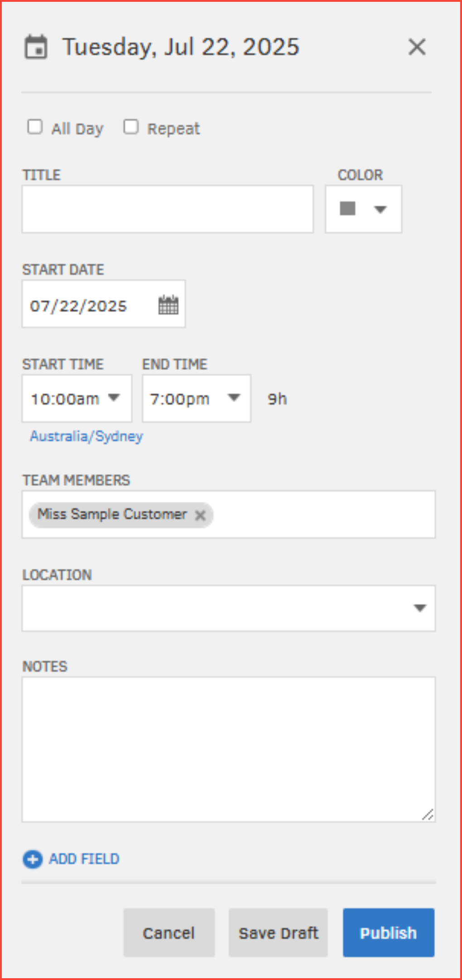Screen dimensions: 462x980
Task: Click Save Draft button
Action: (x=278, y=932)
